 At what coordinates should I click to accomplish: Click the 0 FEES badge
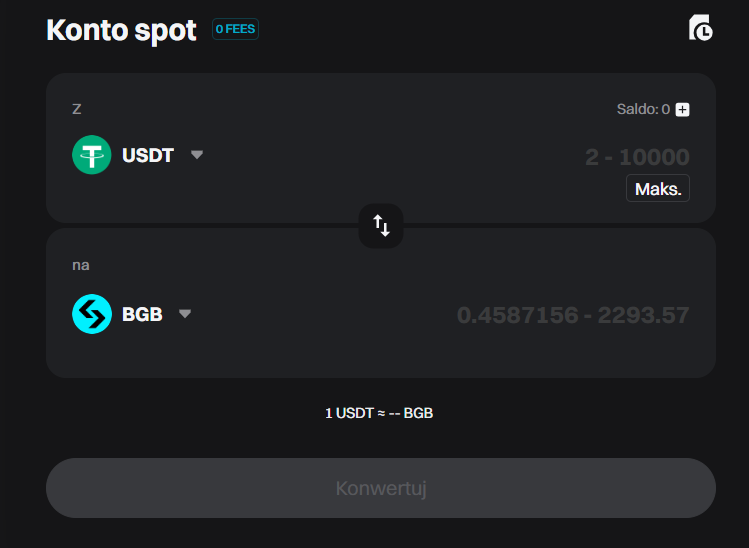pyautogui.click(x=236, y=29)
